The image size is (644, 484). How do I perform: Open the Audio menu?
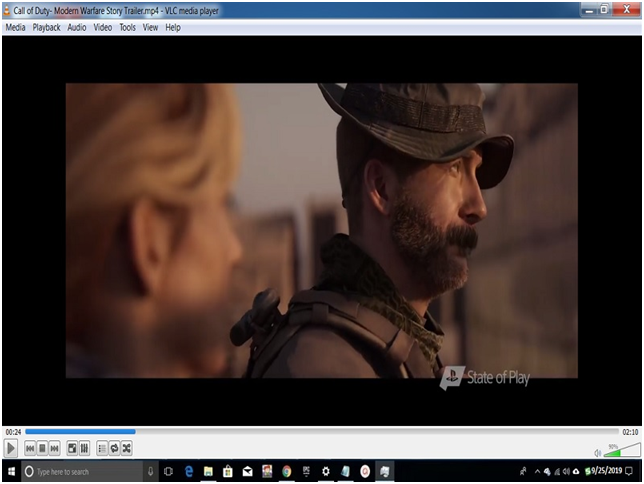pos(77,28)
